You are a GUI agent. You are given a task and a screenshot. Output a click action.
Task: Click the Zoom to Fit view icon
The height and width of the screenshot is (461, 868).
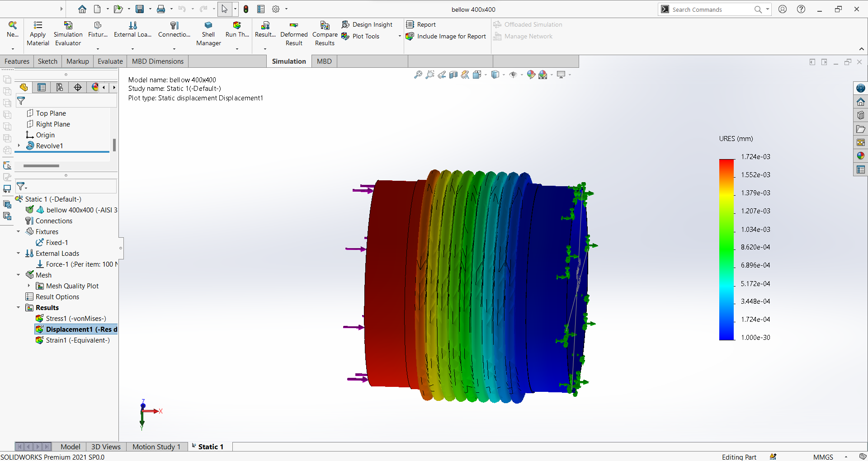pyautogui.click(x=418, y=75)
